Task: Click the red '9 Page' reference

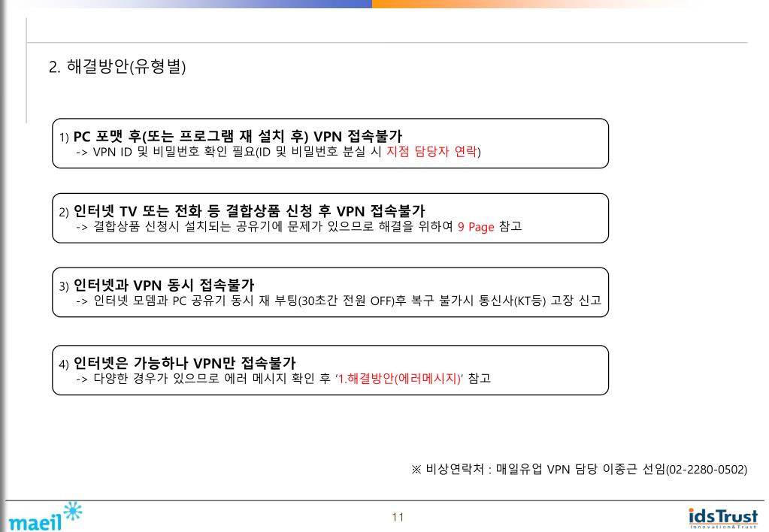Action: click(476, 227)
